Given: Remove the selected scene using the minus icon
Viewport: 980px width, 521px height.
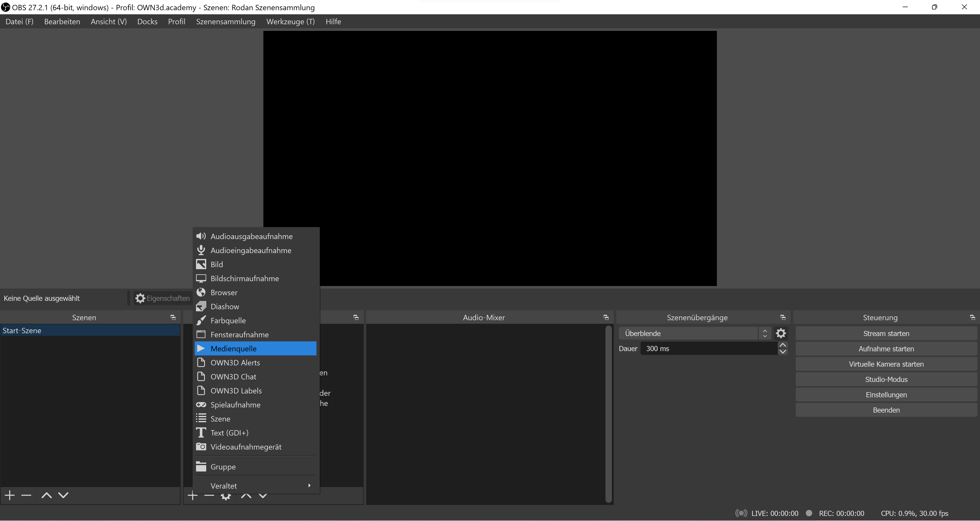Looking at the screenshot, I should [x=26, y=495].
